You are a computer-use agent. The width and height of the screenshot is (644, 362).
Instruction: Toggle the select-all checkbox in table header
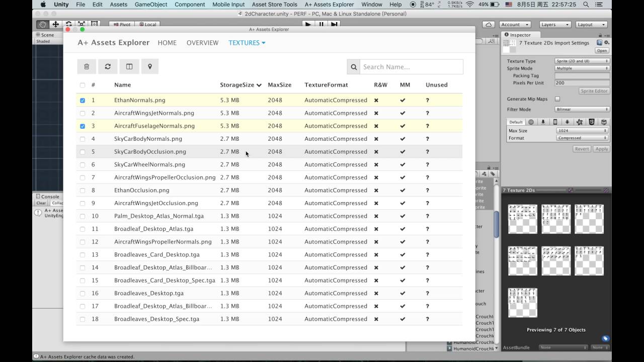83,85
